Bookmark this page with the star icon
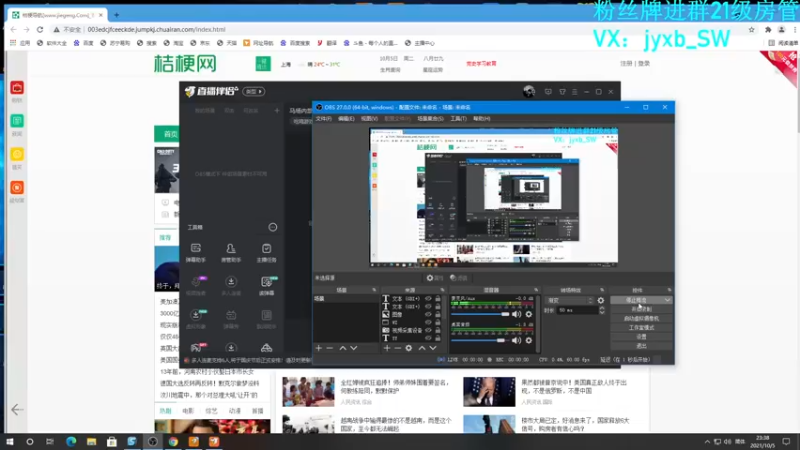The height and width of the screenshot is (450, 800). coord(752,30)
